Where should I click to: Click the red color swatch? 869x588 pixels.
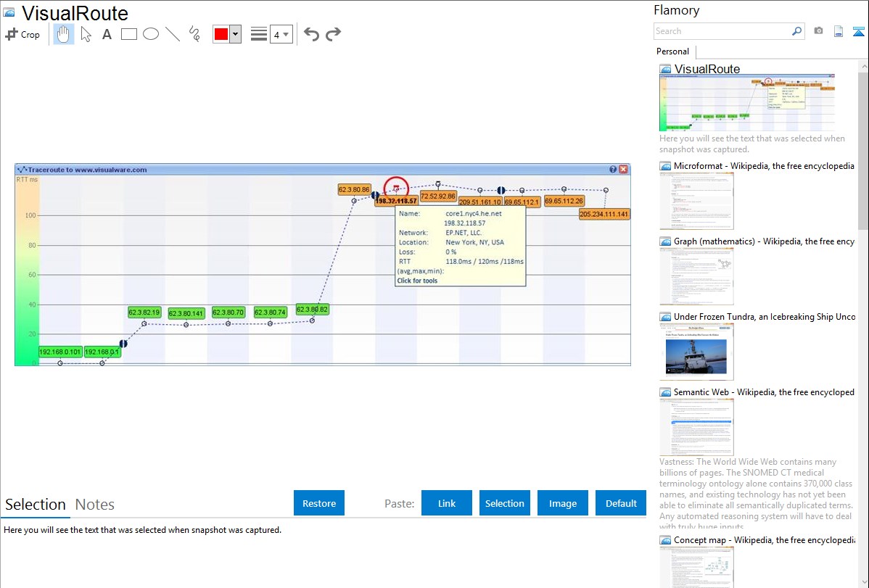(221, 34)
